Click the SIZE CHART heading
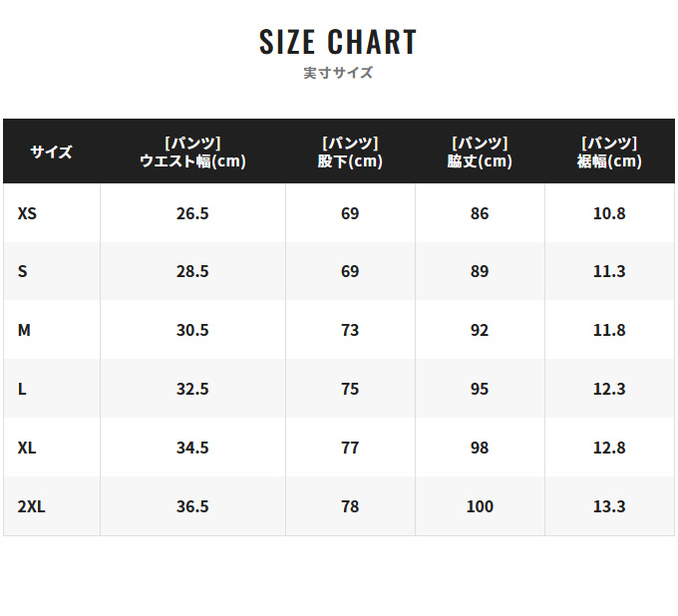678x616 pixels. click(x=338, y=42)
